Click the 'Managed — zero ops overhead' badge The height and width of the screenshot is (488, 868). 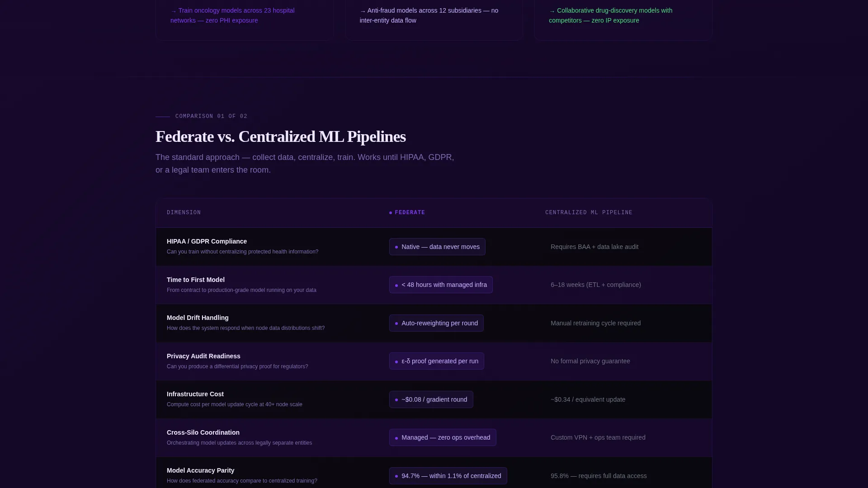443,437
